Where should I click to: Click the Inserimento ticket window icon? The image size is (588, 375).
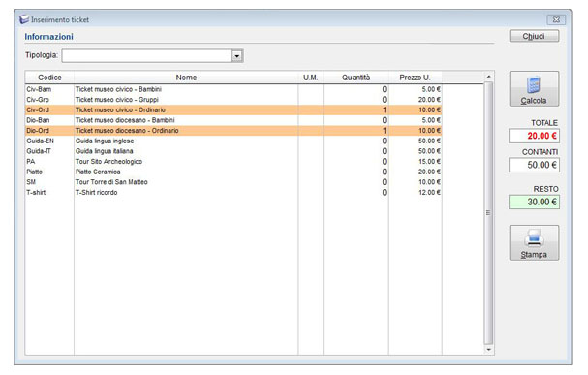[x=24, y=19]
